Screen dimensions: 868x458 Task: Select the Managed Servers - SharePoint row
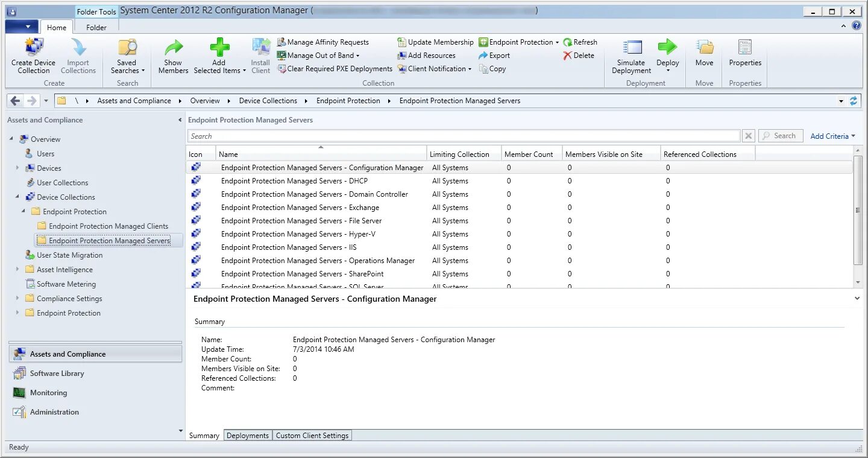[x=520, y=274]
